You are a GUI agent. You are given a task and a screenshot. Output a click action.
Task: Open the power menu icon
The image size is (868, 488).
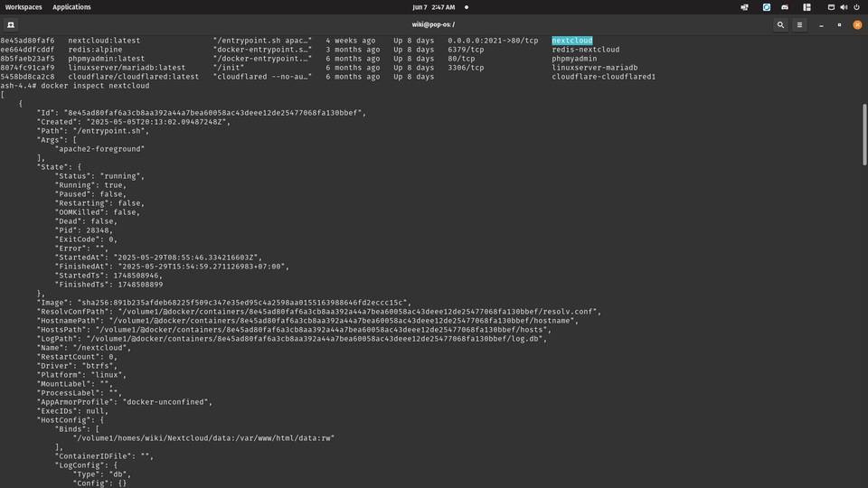(856, 7)
